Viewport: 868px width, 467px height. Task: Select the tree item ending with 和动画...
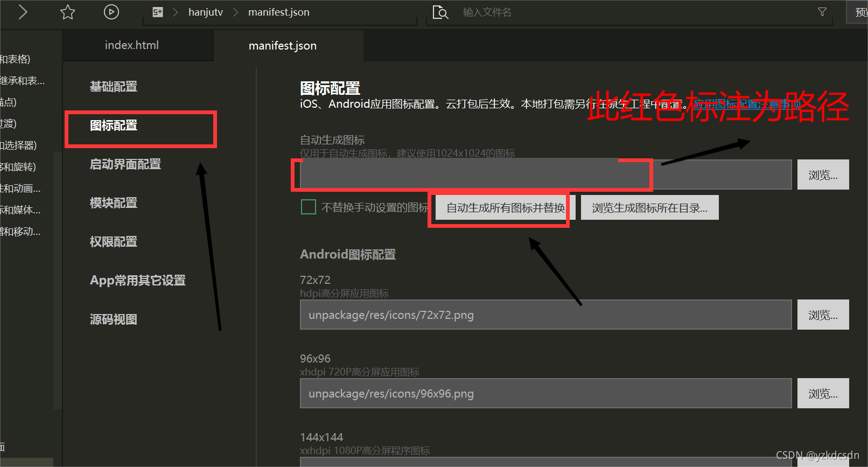click(x=20, y=189)
